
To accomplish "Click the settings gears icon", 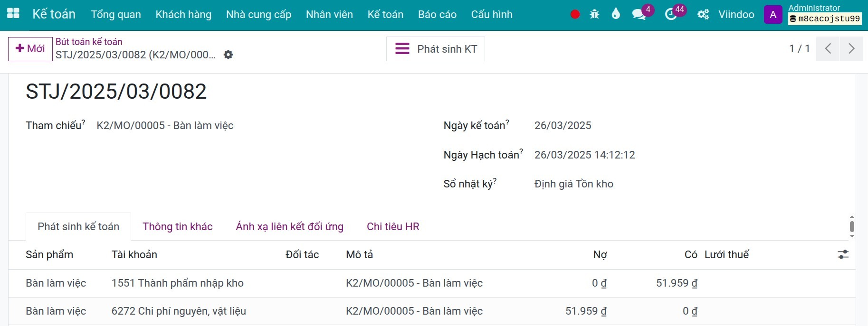I will 703,15.
